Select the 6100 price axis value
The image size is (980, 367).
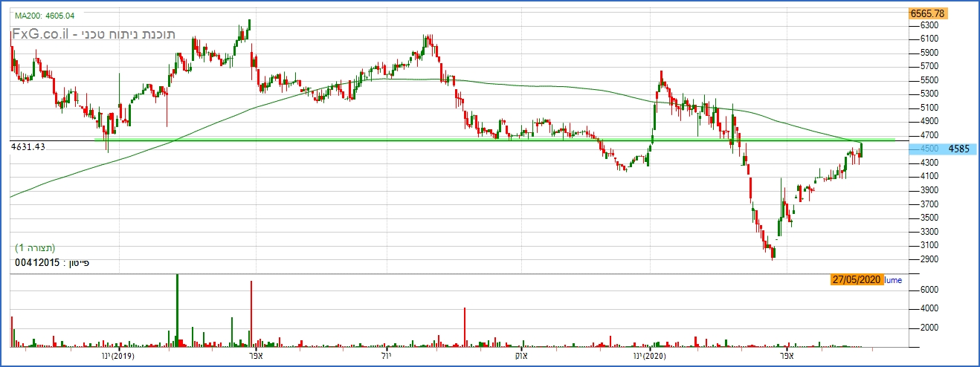click(x=930, y=39)
